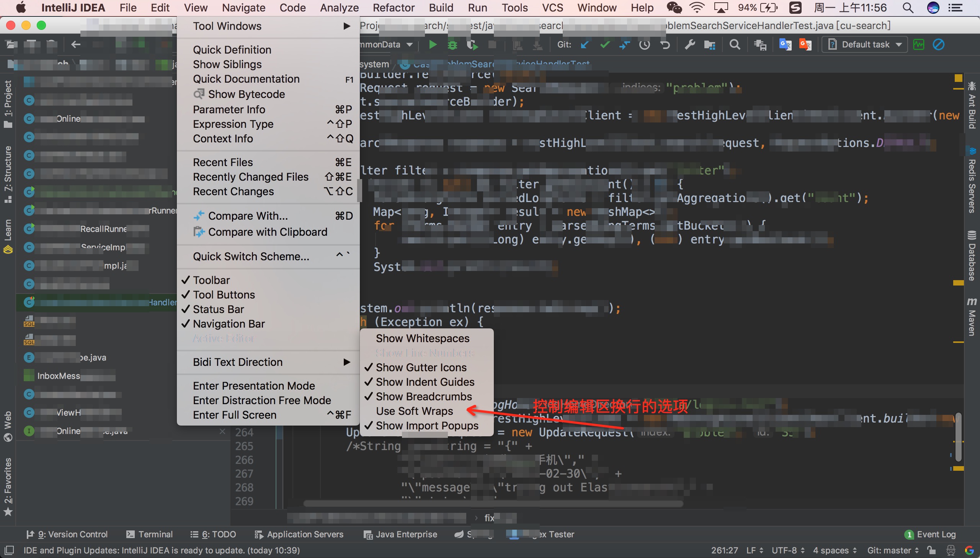Open the Database tool window

[972, 255]
